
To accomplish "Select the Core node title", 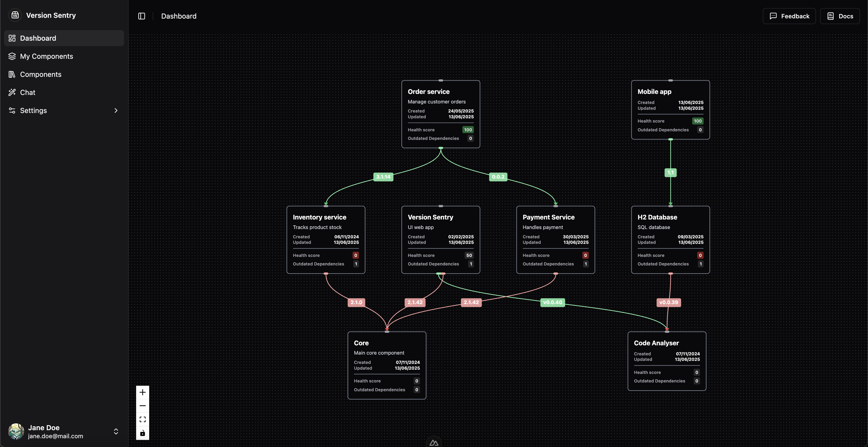I will [361, 343].
